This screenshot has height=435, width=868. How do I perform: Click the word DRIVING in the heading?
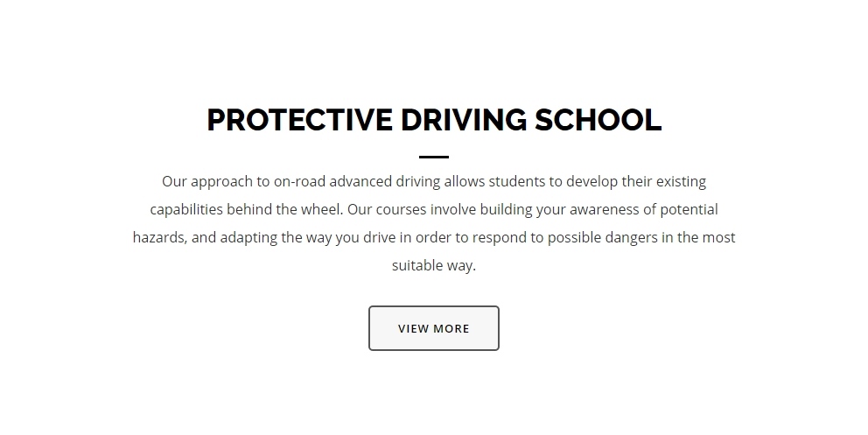tap(464, 120)
